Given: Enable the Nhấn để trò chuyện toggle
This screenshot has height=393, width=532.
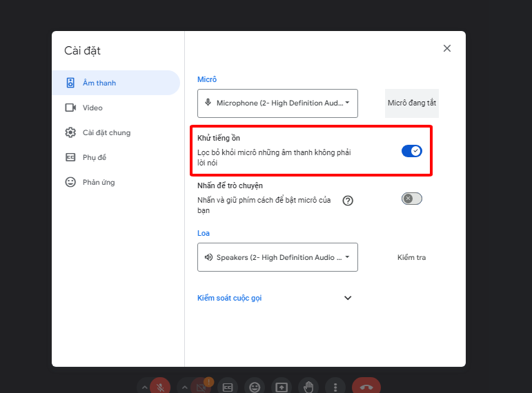Looking at the screenshot, I should (412, 199).
